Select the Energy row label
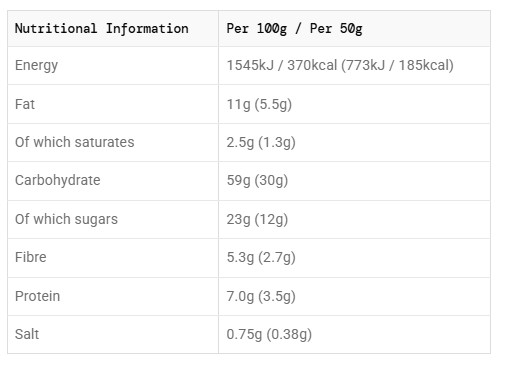This screenshot has height=369, width=510. pyautogui.click(x=36, y=66)
